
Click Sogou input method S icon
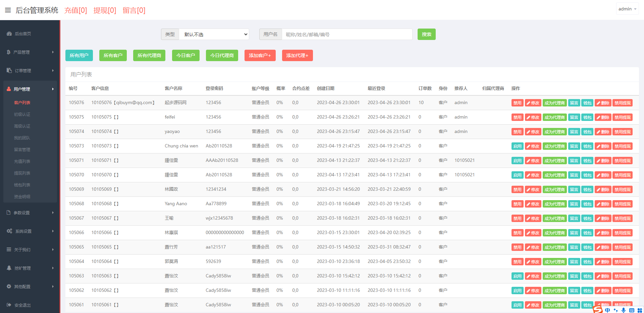598,309
